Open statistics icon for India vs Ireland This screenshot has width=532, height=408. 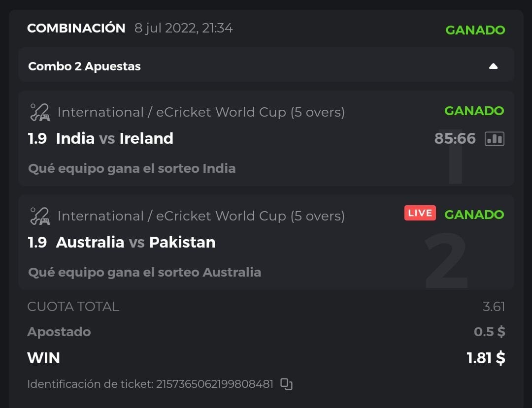point(494,139)
